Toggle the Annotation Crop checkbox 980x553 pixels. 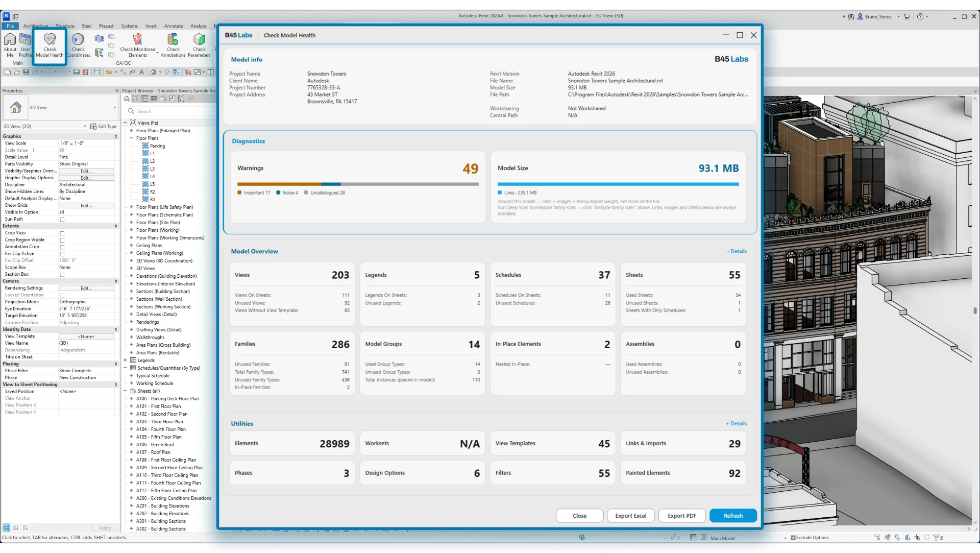pos(62,247)
